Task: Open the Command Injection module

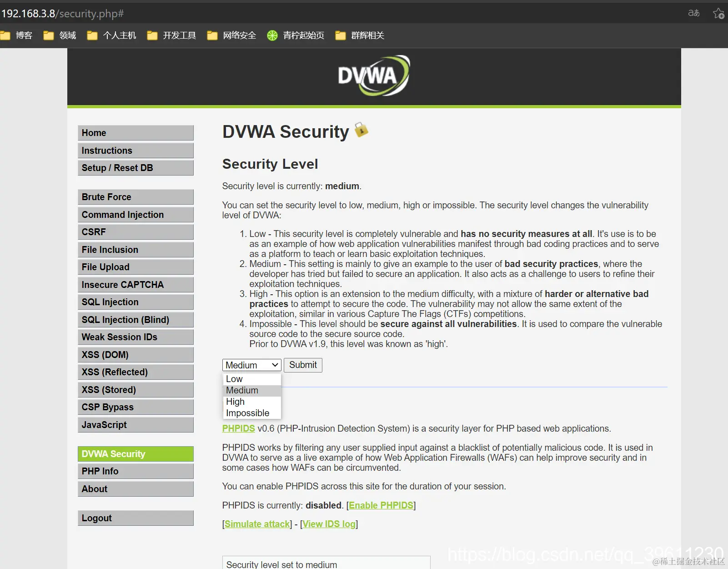Action: [136, 215]
